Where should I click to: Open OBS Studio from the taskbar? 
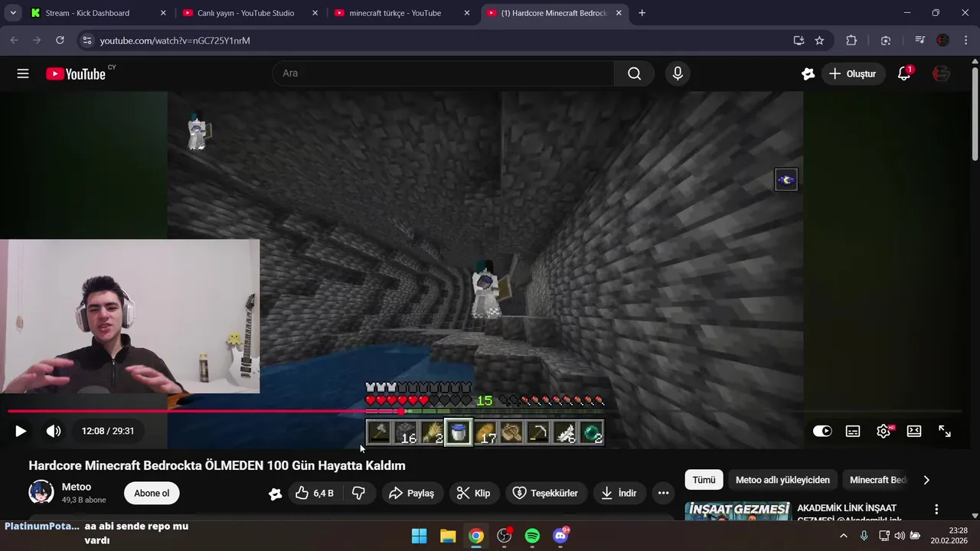[505, 536]
